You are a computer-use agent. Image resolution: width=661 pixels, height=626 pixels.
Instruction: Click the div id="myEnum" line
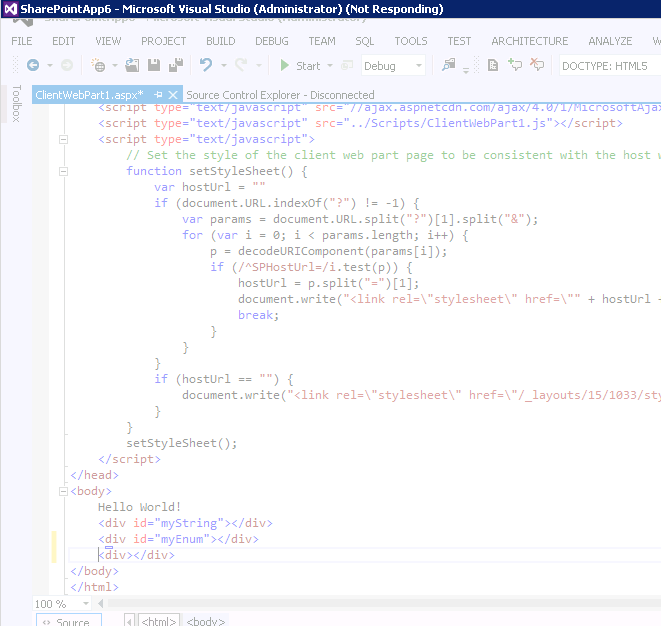coord(178,539)
